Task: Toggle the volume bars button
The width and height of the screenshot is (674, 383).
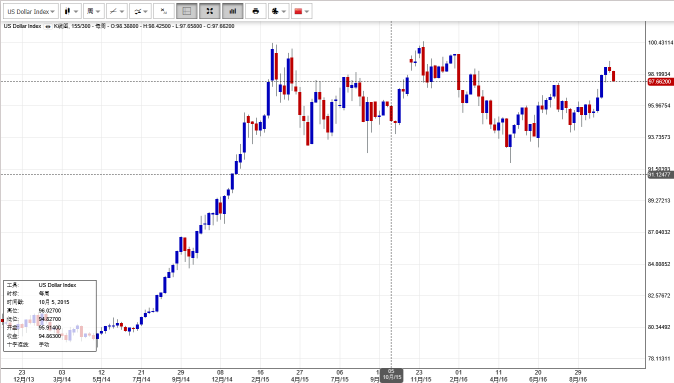Action: click(233, 11)
